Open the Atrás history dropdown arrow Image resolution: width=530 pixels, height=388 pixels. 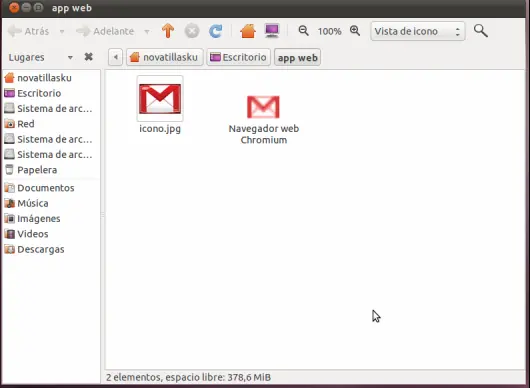tap(62, 31)
